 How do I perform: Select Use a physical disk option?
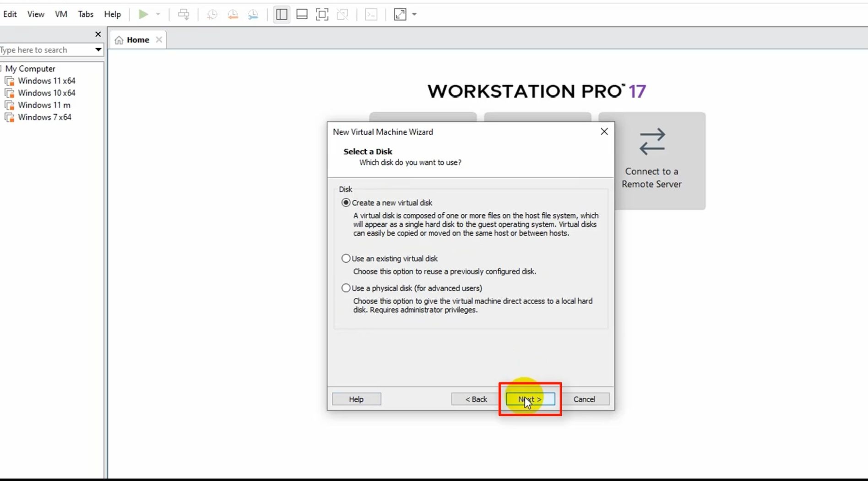(x=346, y=288)
